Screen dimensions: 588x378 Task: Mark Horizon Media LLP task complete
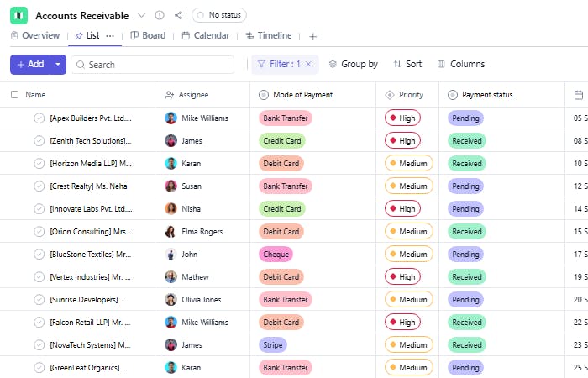pos(39,164)
